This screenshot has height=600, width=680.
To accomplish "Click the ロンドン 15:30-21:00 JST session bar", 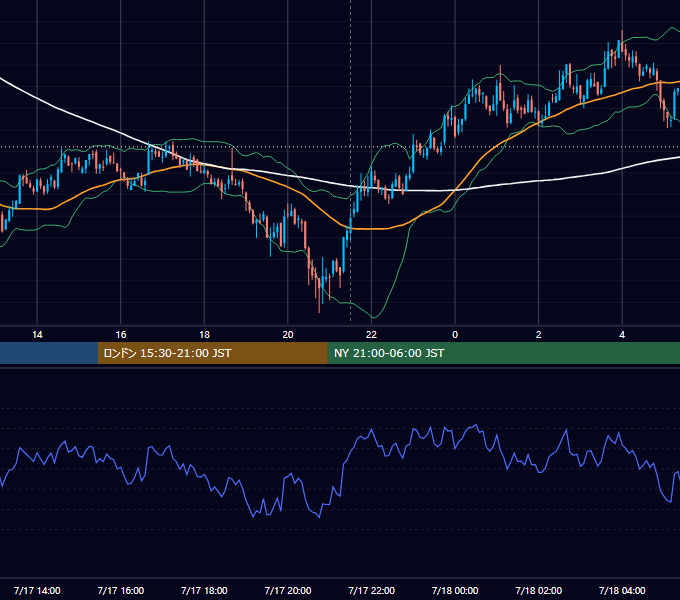I will [x=212, y=353].
